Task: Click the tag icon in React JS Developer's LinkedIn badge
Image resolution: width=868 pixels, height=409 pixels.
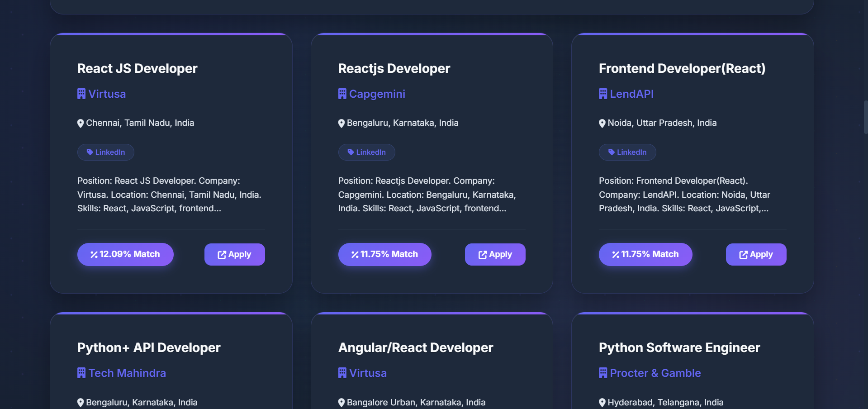Action: pos(90,152)
